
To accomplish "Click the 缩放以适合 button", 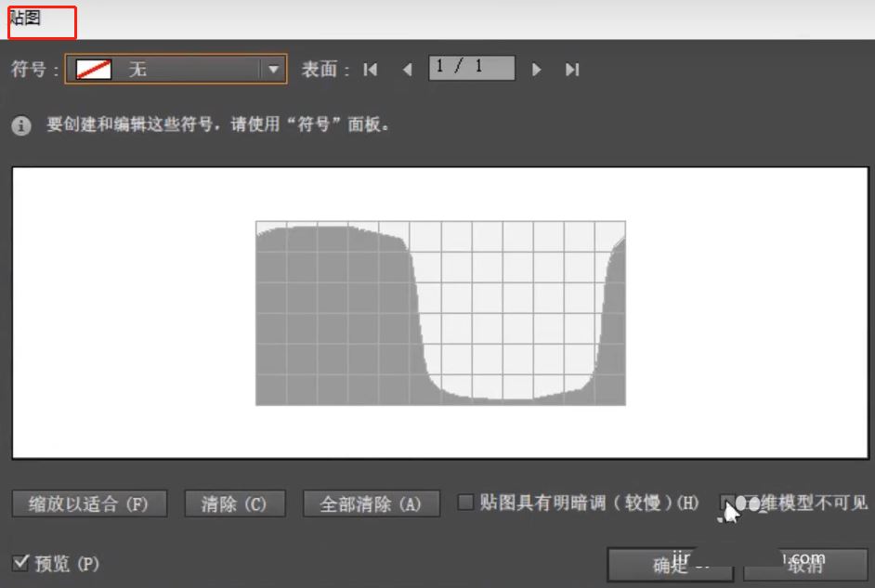I will tap(88, 503).
